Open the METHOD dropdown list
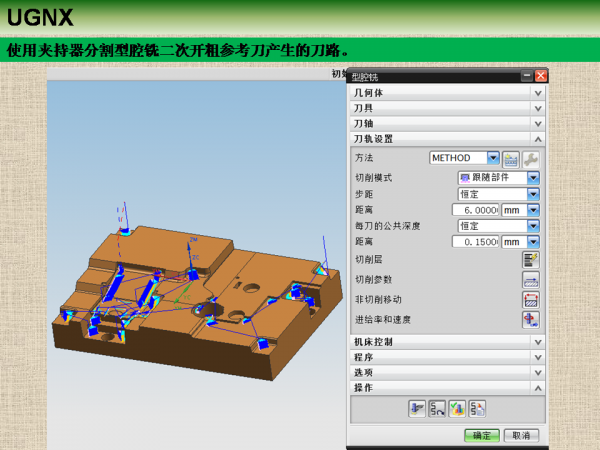The image size is (600, 450). 493,158
